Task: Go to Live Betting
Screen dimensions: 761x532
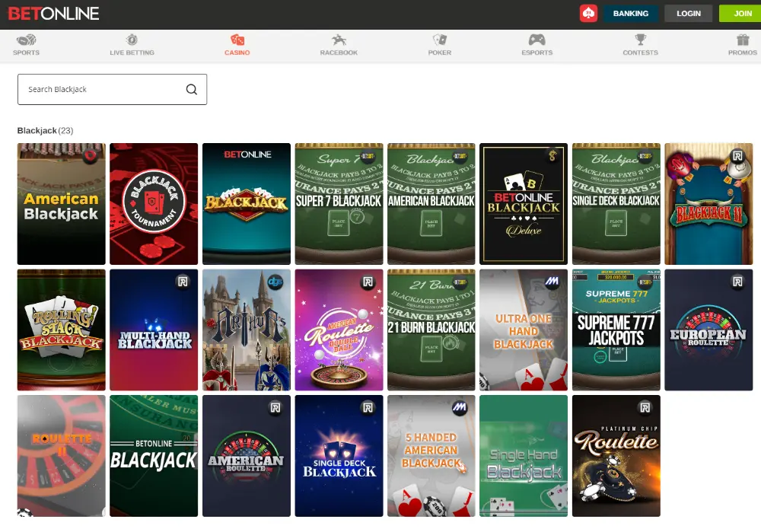Action: click(132, 46)
